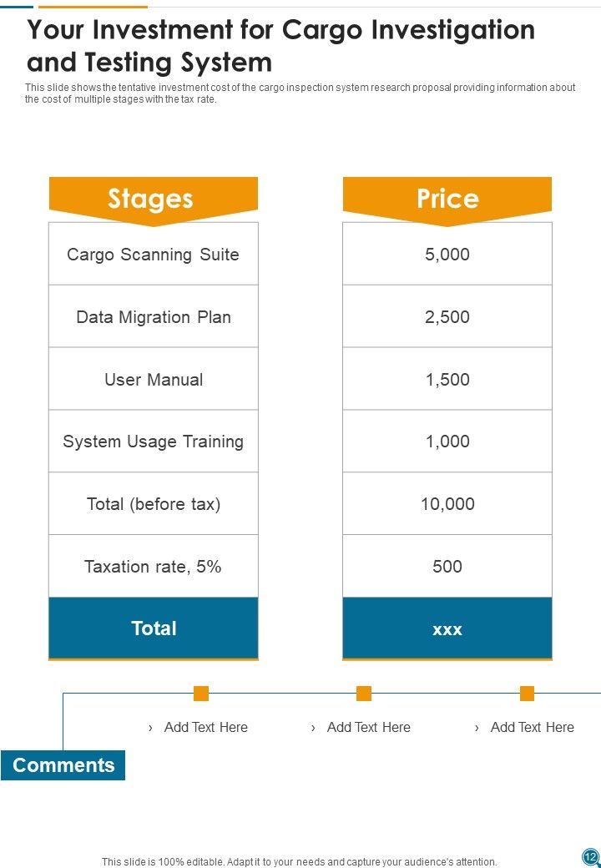The image size is (601, 868).
Task: Select the Cargo Scanning Suite cell
Action: tap(154, 254)
